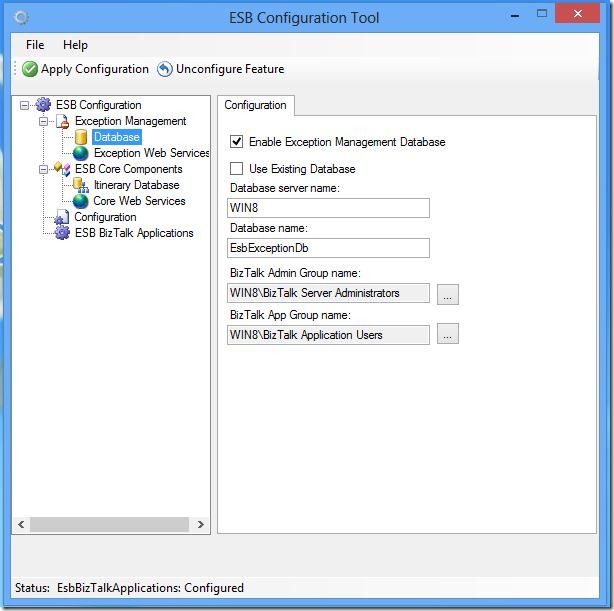Select Exception Management in tree
The image size is (614, 611).
[130, 121]
